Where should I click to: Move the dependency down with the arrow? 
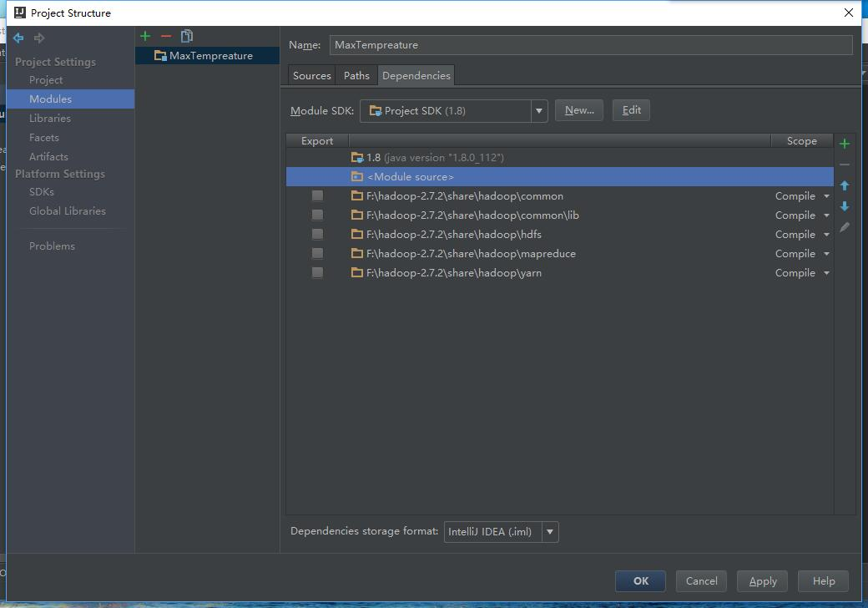click(845, 206)
